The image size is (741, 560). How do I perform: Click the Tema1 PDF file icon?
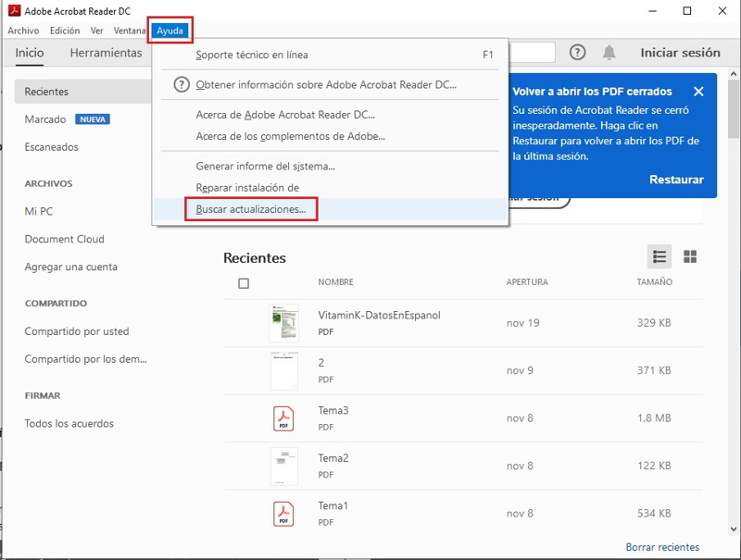click(283, 513)
